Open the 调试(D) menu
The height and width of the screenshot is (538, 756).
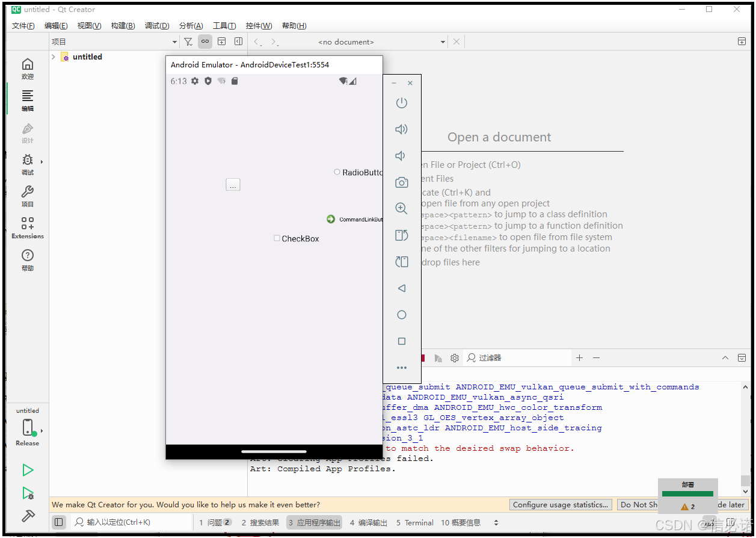(x=157, y=26)
